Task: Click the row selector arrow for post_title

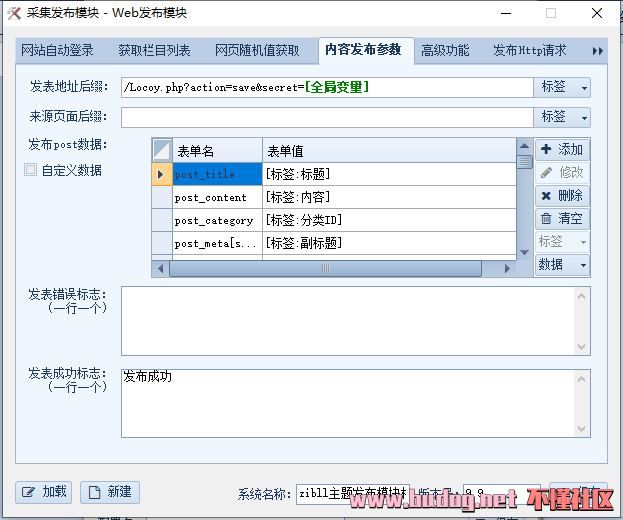Action: click(162, 174)
